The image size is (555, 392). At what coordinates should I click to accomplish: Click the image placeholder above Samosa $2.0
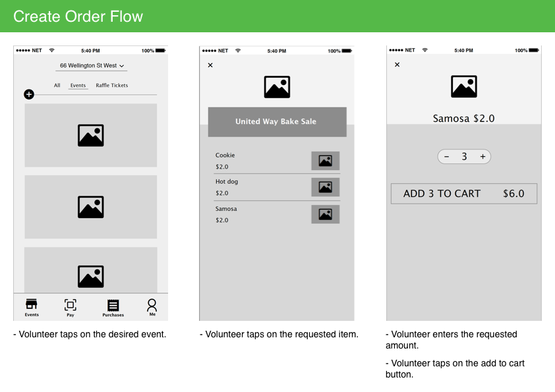(x=463, y=86)
